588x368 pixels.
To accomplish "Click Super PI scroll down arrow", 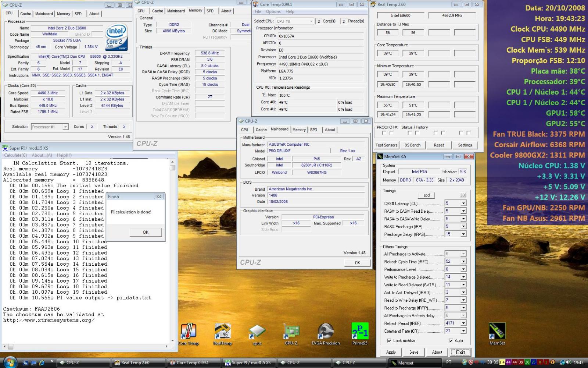I will point(172,341).
